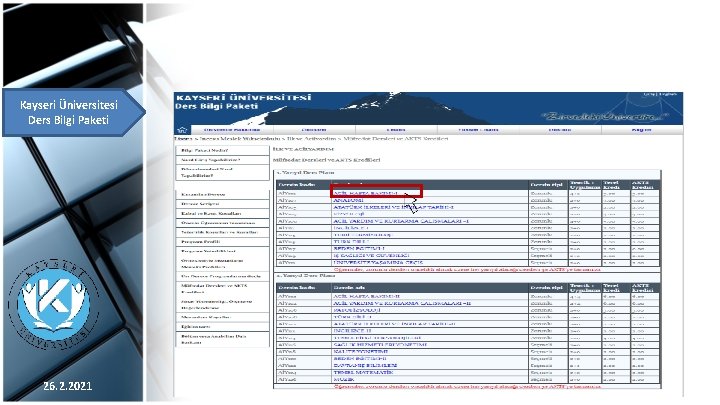
Task: Open the İŞ SAĞLIĞI VE GÜVENLİĞİ course
Action: tap(371, 255)
